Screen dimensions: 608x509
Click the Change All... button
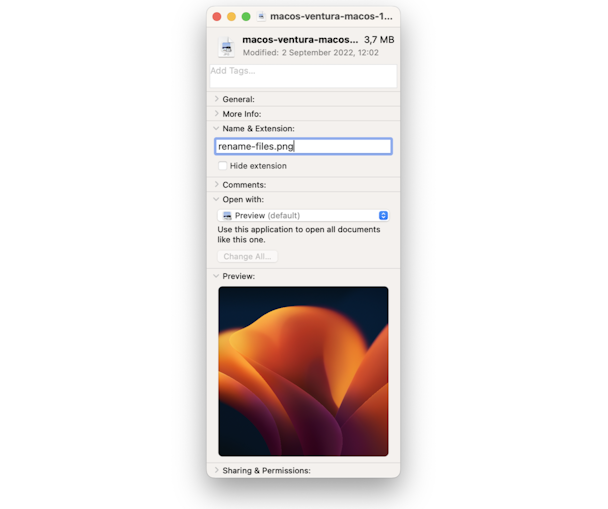click(x=247, y=257)
